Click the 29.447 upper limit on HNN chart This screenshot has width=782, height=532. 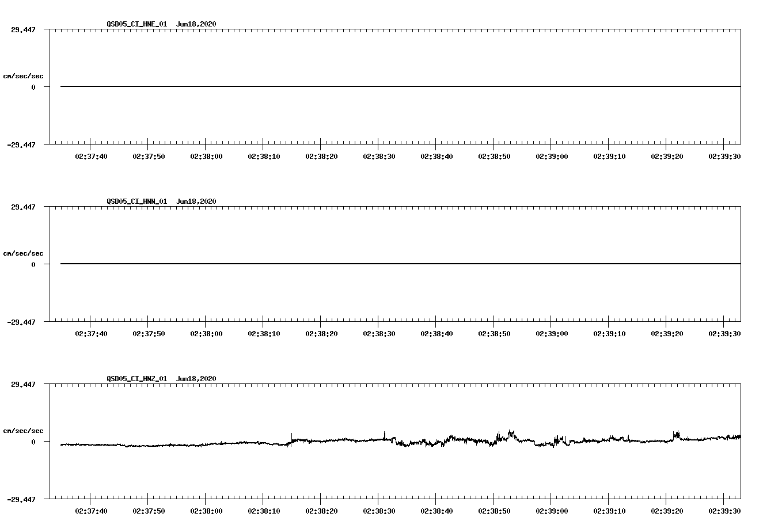click(x=23, y=207)
